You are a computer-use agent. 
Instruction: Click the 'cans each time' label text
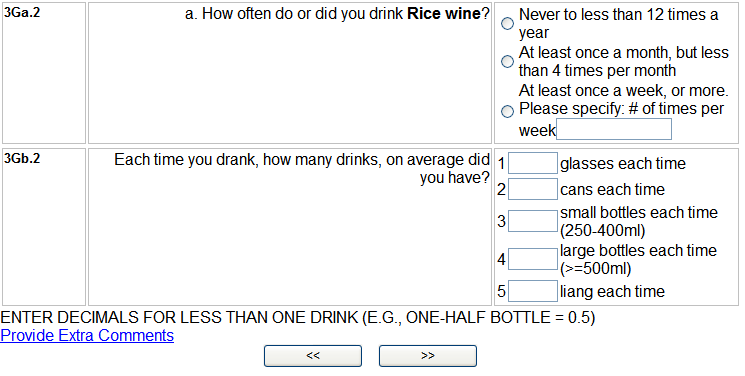612,189
